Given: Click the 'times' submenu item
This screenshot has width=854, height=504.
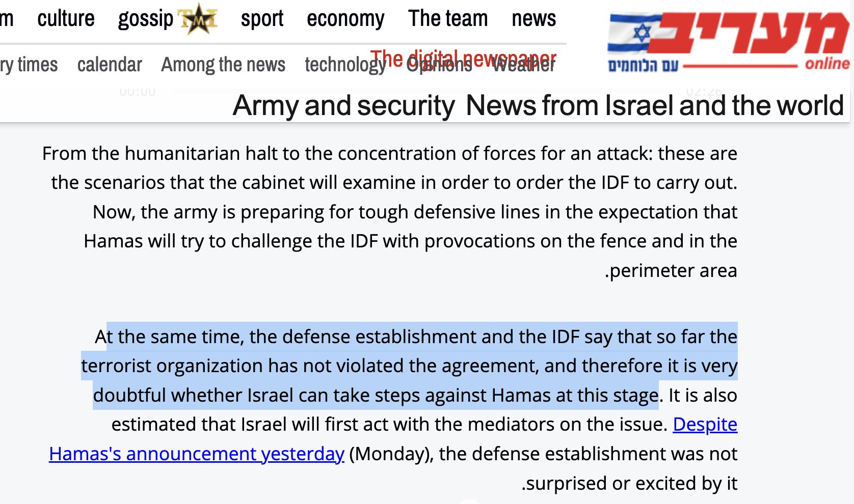Looking at the screenshot, I should [x=37, y=65].
